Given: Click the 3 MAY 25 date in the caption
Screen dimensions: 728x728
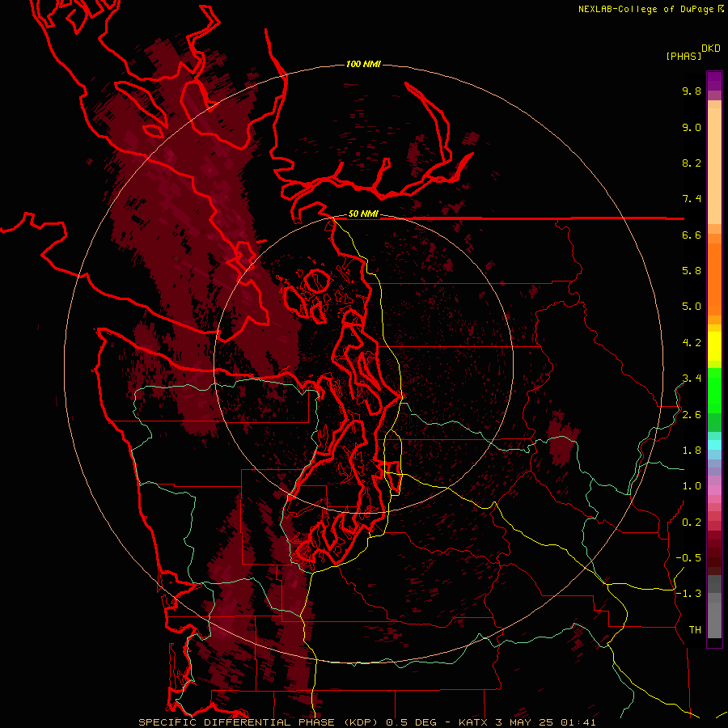Looking at the screenshot, I should point(524,722).
